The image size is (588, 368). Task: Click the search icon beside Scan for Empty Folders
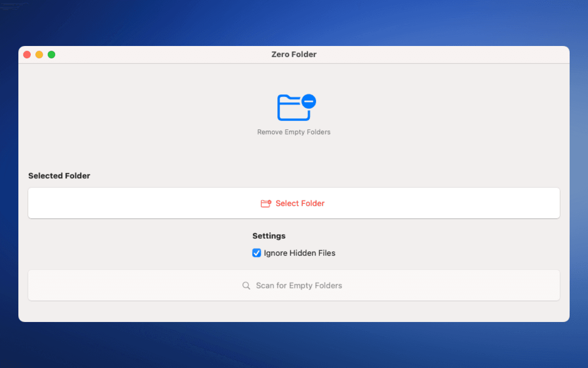[x=246, y=285]
